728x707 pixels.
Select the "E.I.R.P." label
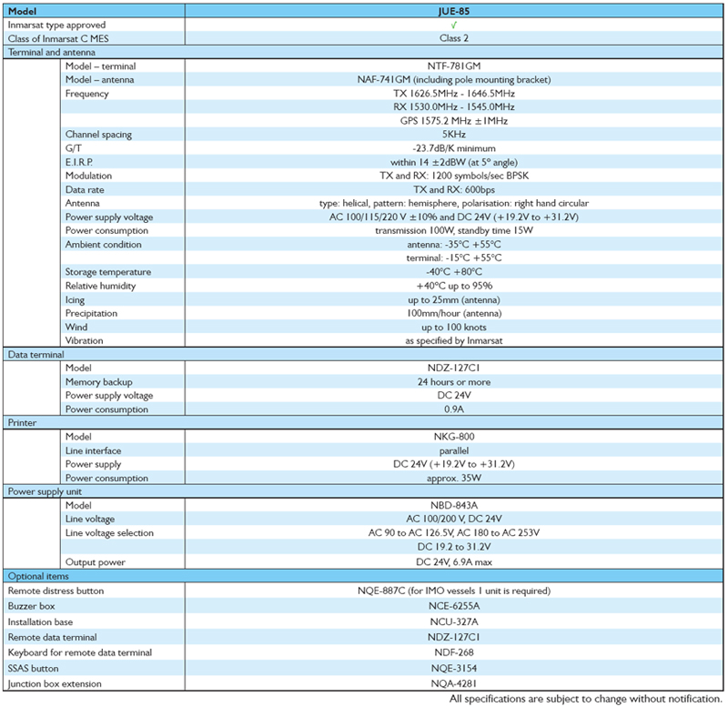[79, 162]
